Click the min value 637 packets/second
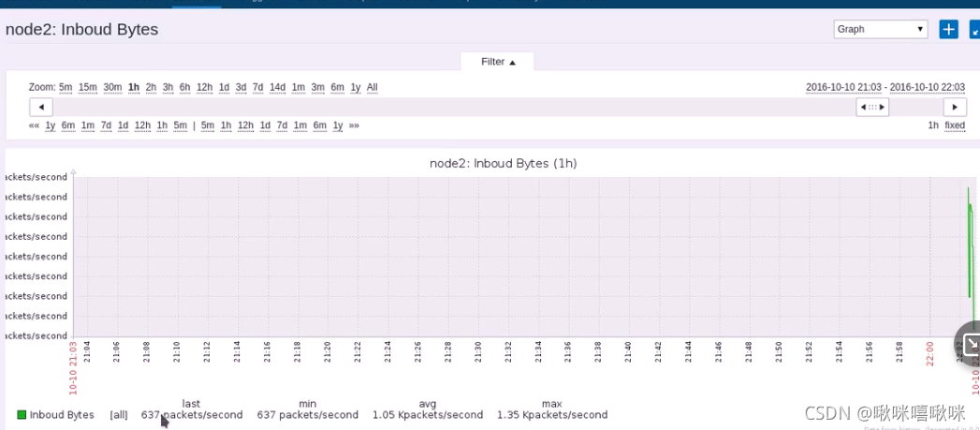Viewport: 980px width, 430px height. tap(308, 414)
